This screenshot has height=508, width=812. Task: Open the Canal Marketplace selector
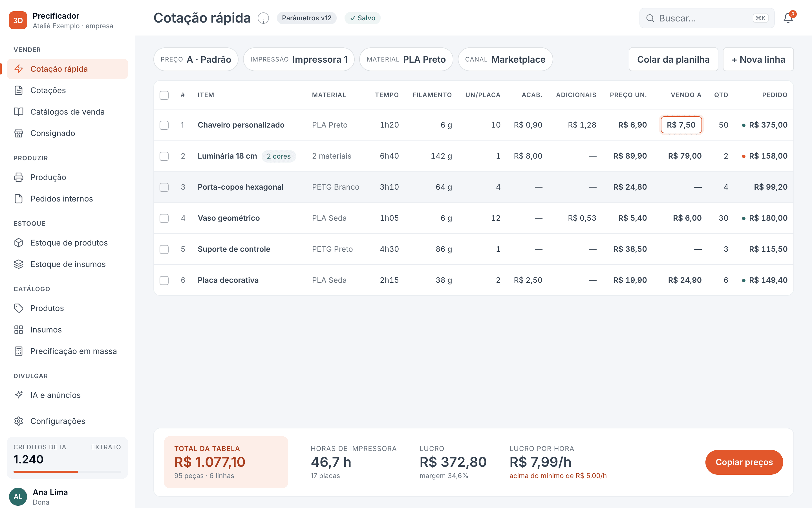[x=505, y=60]
